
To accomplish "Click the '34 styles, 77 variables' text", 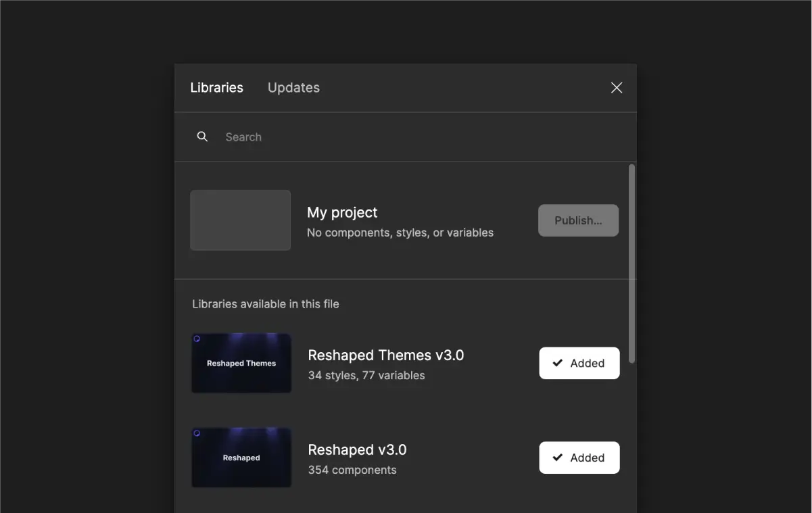I will click(x=366, y=375).
